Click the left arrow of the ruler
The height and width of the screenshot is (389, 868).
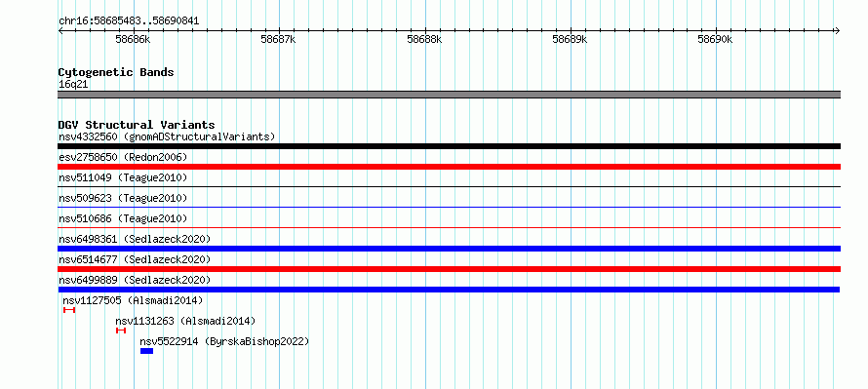60,31
